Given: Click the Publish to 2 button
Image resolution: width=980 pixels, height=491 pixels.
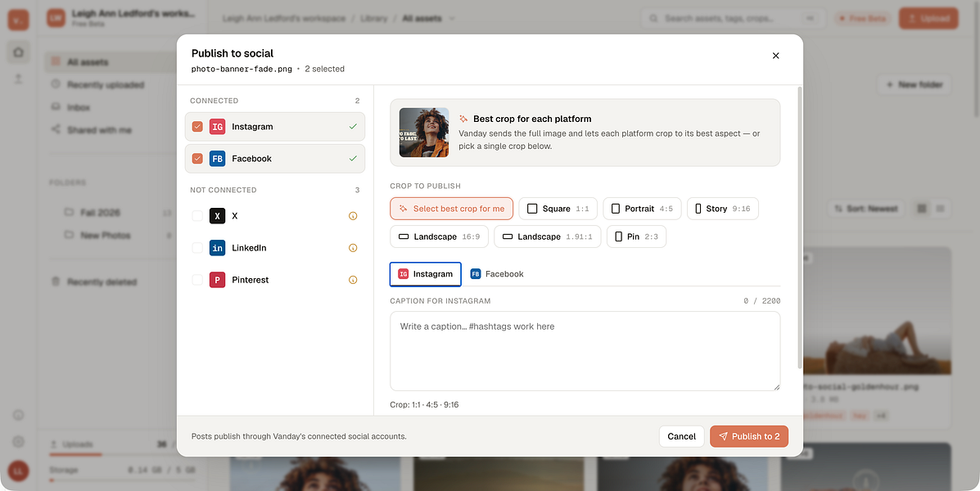Looking at the screenshot, I should pyautogui.click(x=749, y=437).
